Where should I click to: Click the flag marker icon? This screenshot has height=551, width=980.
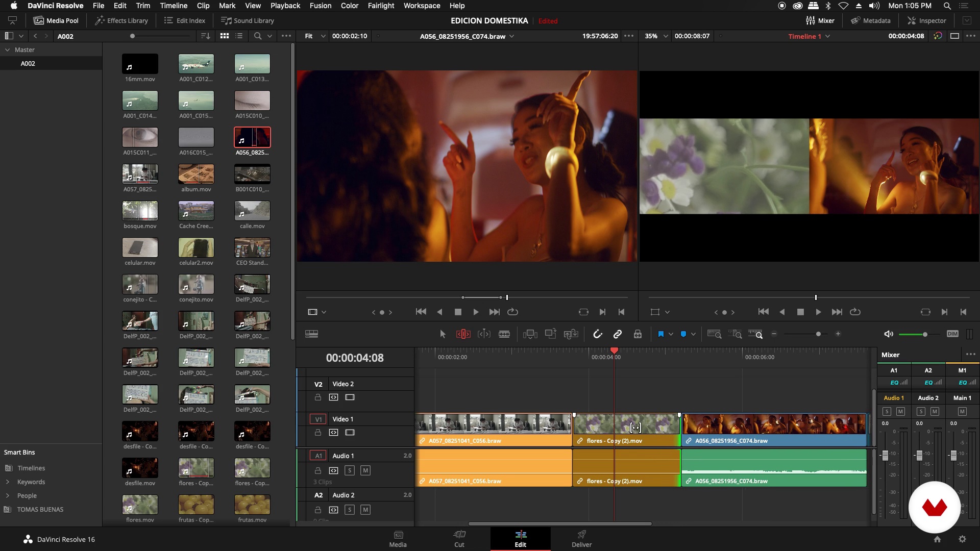pos(660,334)
